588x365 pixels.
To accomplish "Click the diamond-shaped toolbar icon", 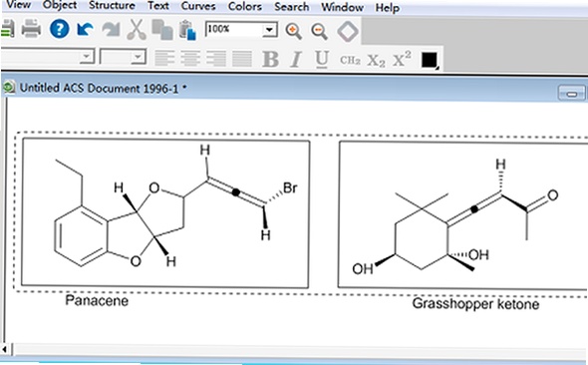I will (x=348, y=32).
